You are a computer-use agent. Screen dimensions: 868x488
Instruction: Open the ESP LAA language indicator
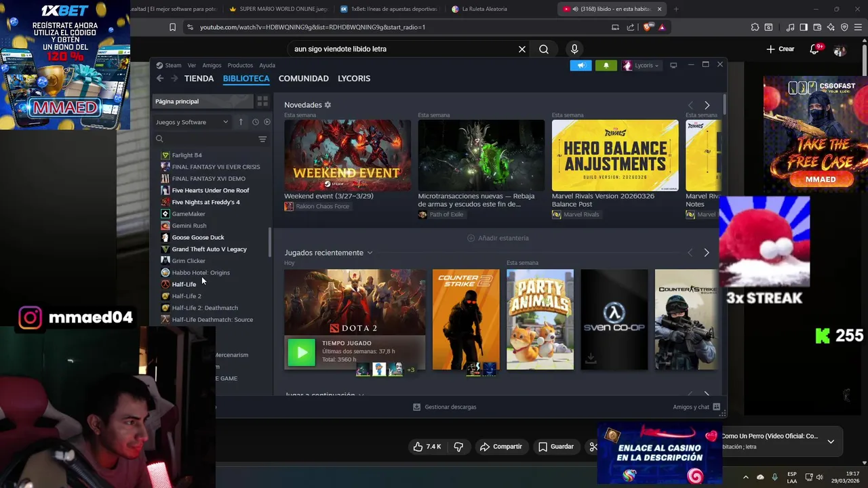point(792,477)
